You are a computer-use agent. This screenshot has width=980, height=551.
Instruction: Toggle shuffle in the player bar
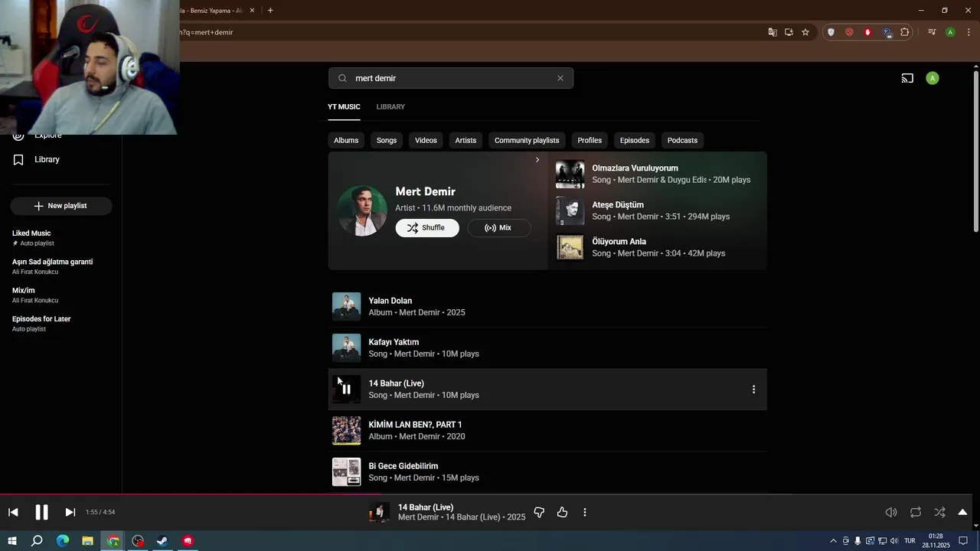point(939,512)
